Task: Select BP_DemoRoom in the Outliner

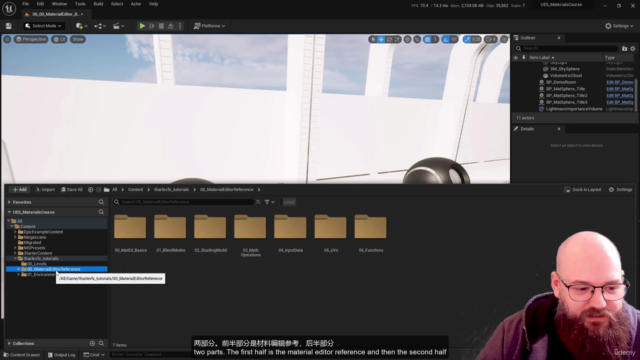Action: [x=561, y=82]
